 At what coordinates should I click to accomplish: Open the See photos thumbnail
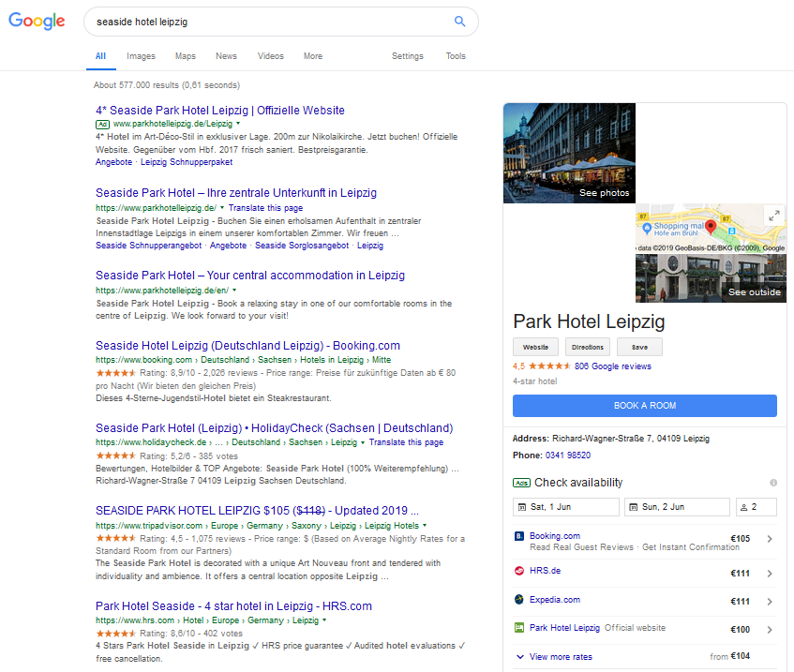tap(569, 153)
